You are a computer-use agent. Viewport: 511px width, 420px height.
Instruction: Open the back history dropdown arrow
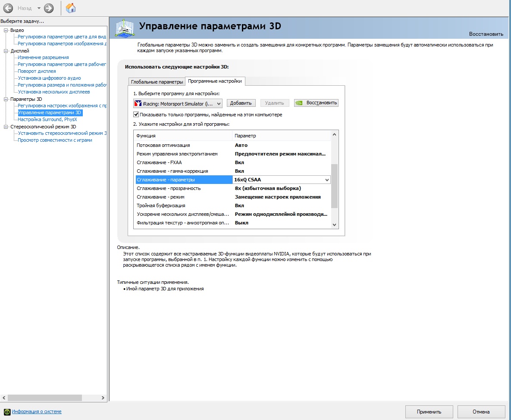[39, 8]
